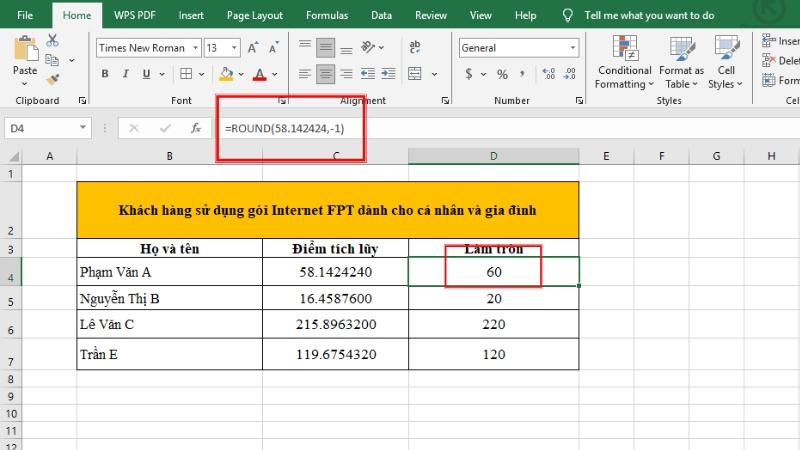Switch to the Review tab
800x450 pixels.
431,15
